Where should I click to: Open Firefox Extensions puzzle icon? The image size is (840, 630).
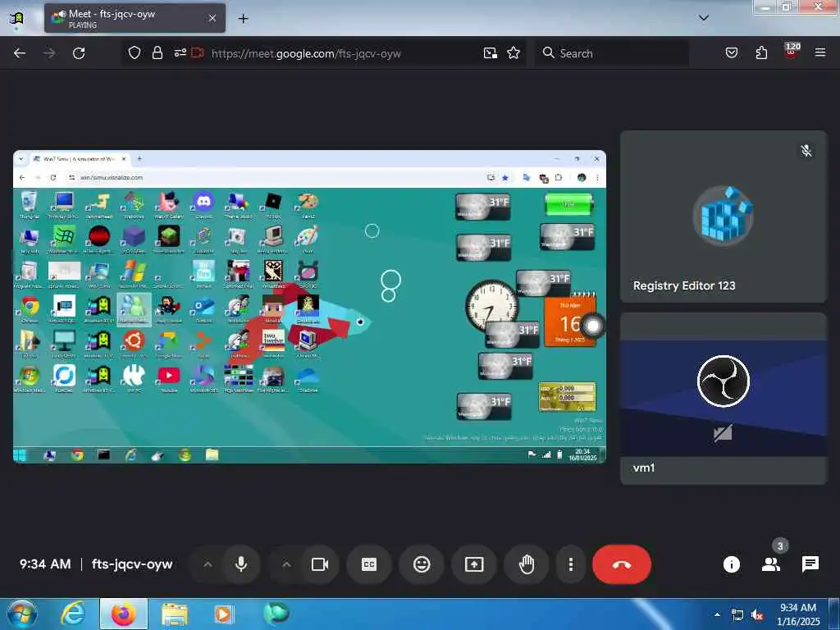[761, 53]
